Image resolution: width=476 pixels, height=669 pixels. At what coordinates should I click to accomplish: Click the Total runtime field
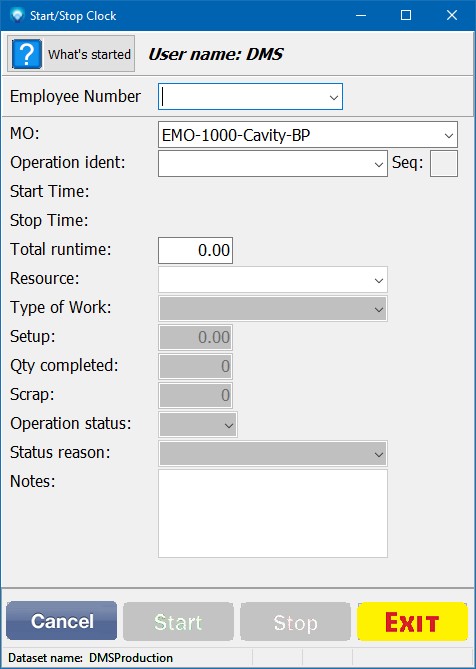195,250
